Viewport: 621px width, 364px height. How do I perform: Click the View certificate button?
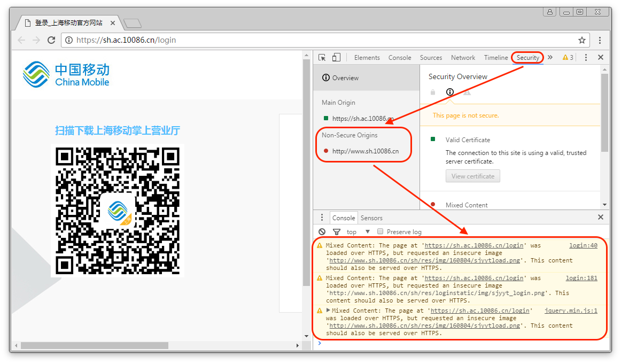[x=473, y=176]
